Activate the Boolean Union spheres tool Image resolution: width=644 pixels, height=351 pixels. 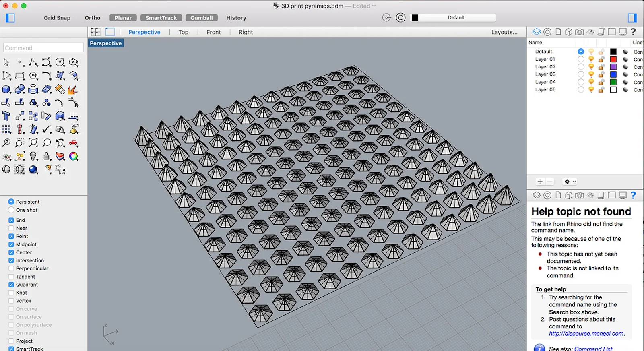click(x=19, y=89)
